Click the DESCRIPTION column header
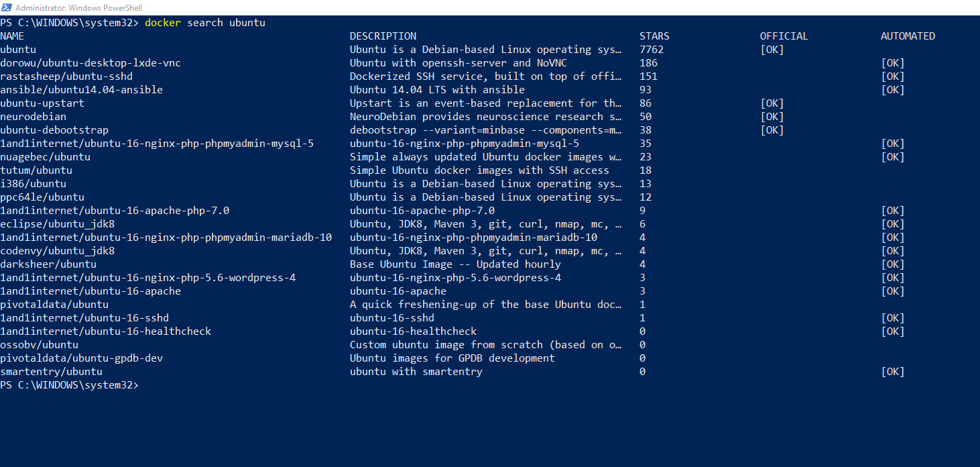The width and height of the screenshot is (980, 467). [383, 36]
